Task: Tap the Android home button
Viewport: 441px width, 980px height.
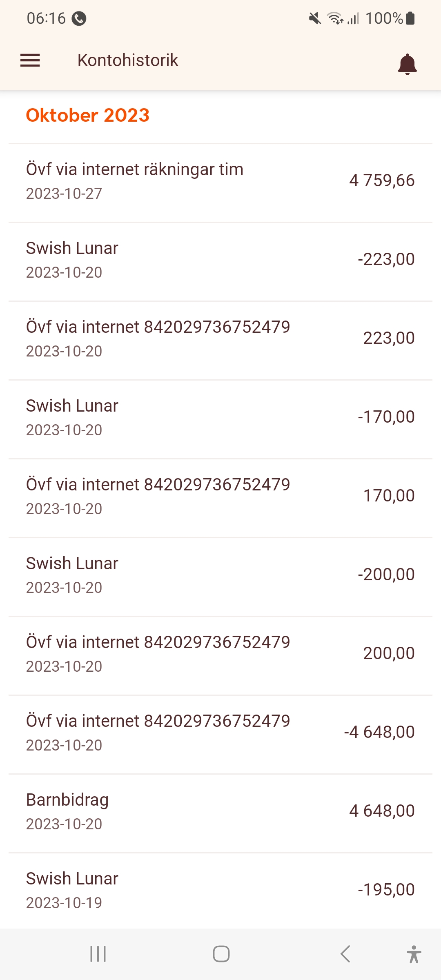Action: (x=221, y=954)
